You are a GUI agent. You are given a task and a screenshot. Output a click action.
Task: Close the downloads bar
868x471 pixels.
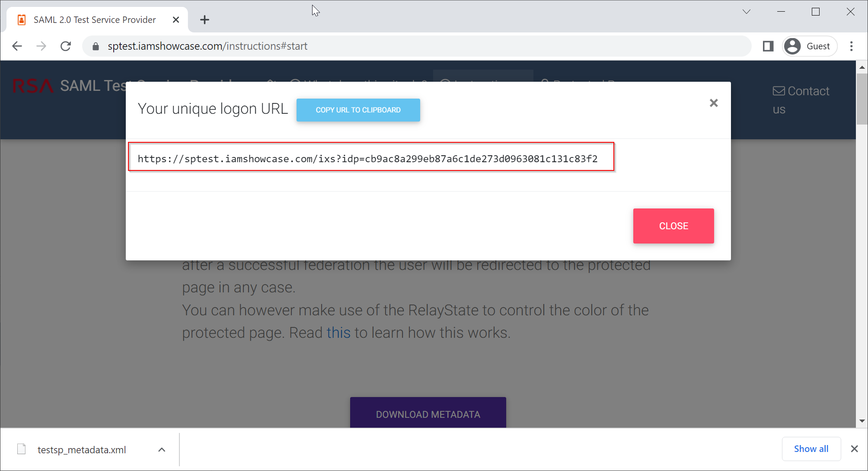coord(854,449)
